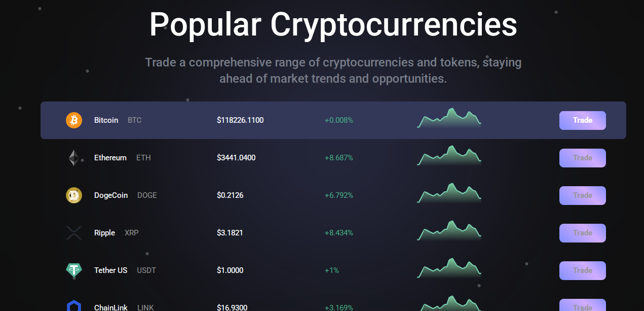Click the DogeCoin icon
Viewport: 644px width, 311px height.
coord(74,195)
